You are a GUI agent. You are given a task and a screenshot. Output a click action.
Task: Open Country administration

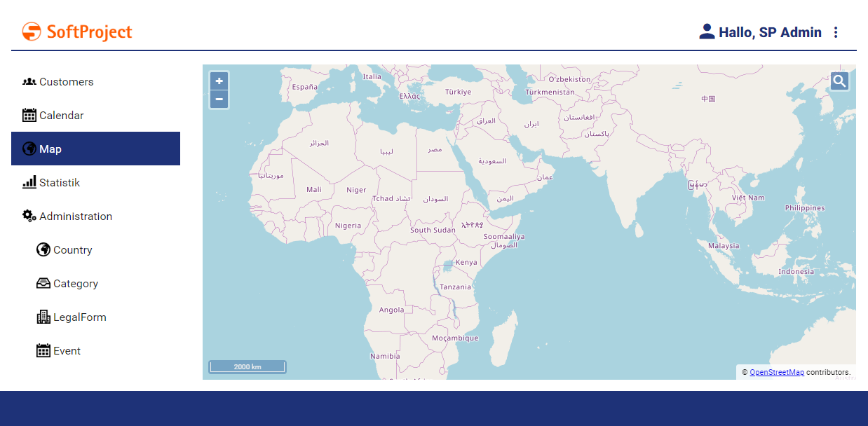point(72,250)
